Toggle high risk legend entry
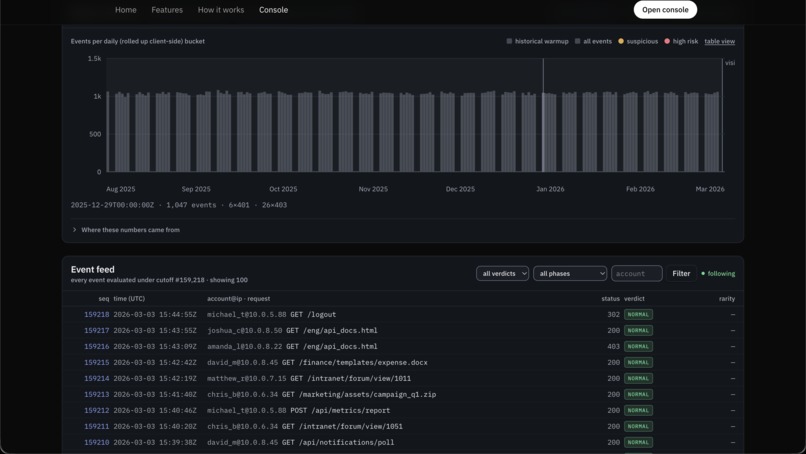 681,41
